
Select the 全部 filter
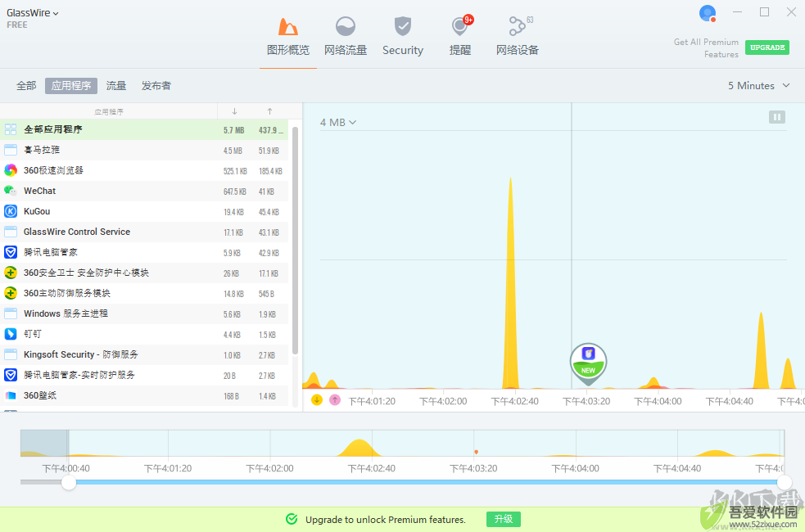tap(26, 86)
